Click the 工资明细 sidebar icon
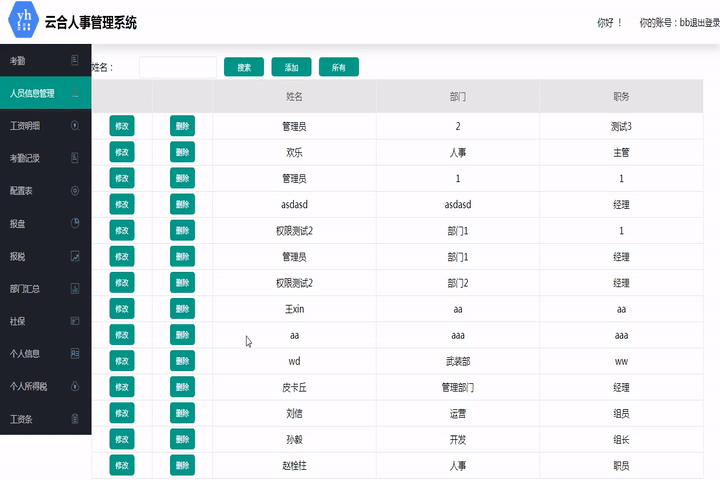The height and width of the screenshot is (480, 720). [75, 126]
